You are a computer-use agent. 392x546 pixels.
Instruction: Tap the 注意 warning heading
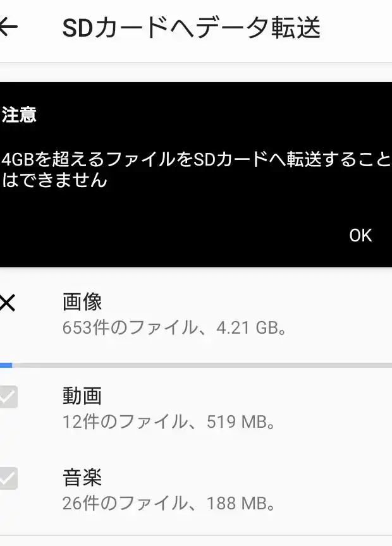(x=19, y=115)
